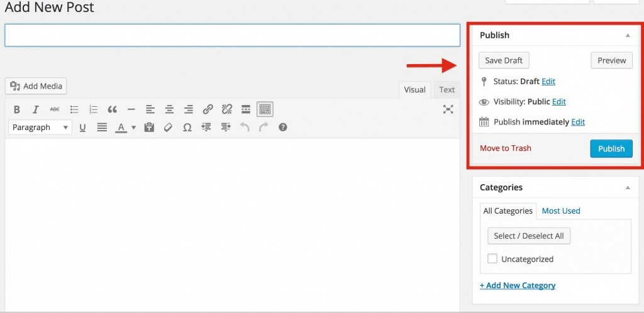Image resolution: width=644 pixels, height=313 pixels.
Task: Switch to the Visual editor tab
Action: click(414, 90)
